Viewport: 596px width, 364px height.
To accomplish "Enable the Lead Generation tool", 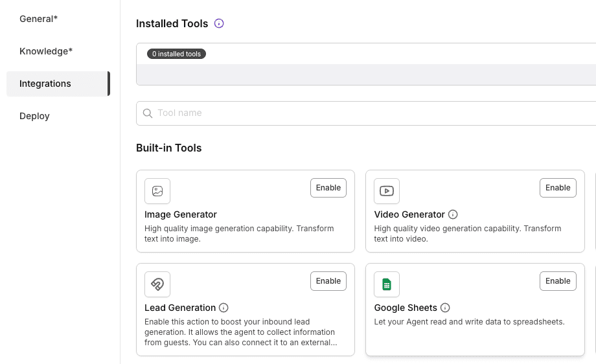I will click(x=328, y=281).
